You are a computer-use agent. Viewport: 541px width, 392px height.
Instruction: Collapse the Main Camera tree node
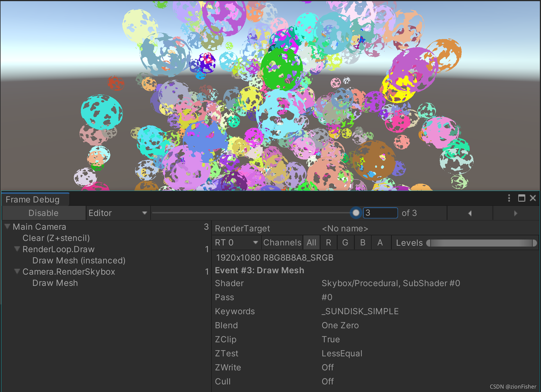coord(8,227)
